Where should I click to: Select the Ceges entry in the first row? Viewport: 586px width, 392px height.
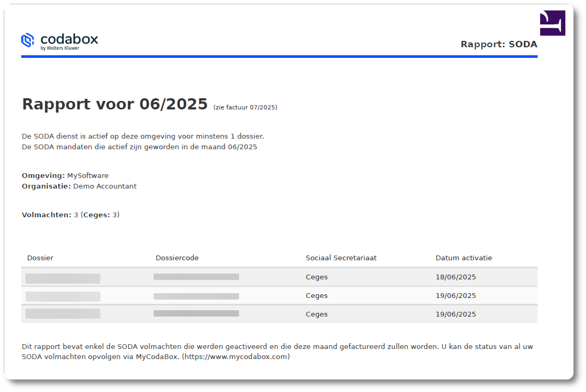click(x=316, y=277)
